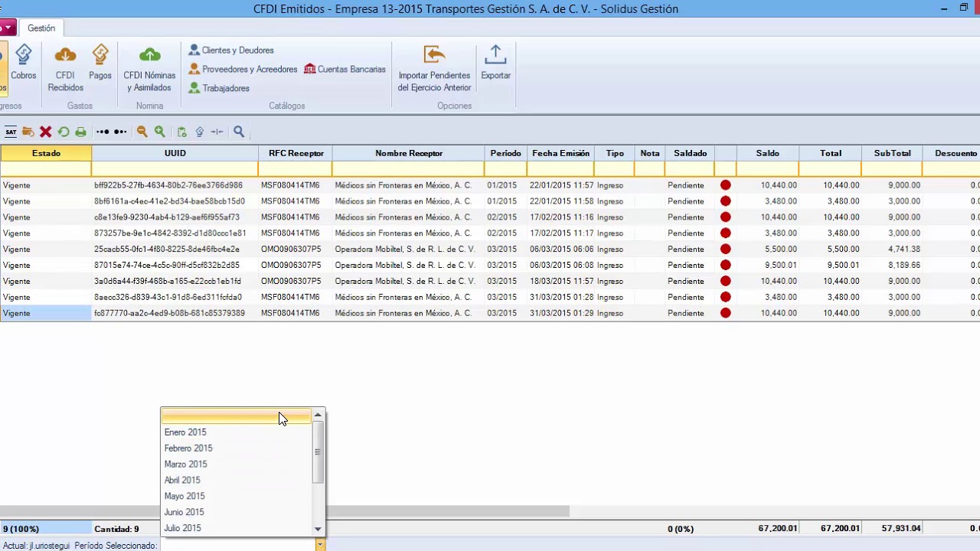Open Clientes y Deudores catalog
Image resolution: width=980 pixels, height=551 pixels.
231,51
